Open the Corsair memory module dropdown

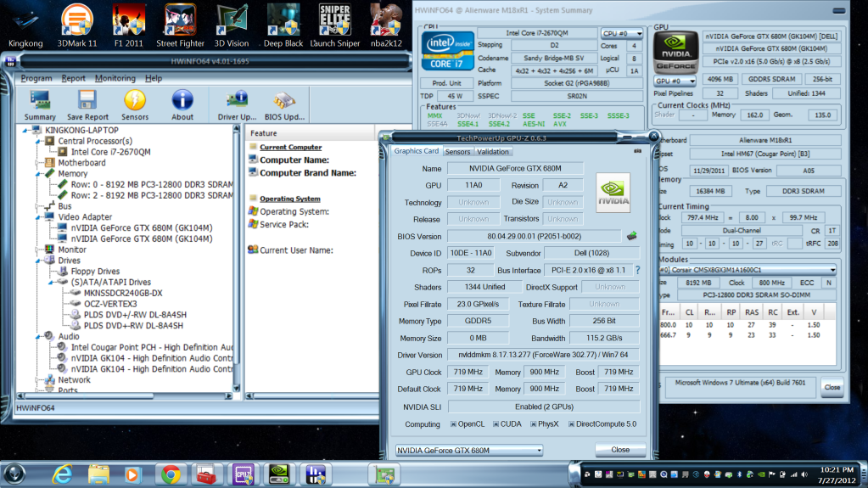coord(747,270)
